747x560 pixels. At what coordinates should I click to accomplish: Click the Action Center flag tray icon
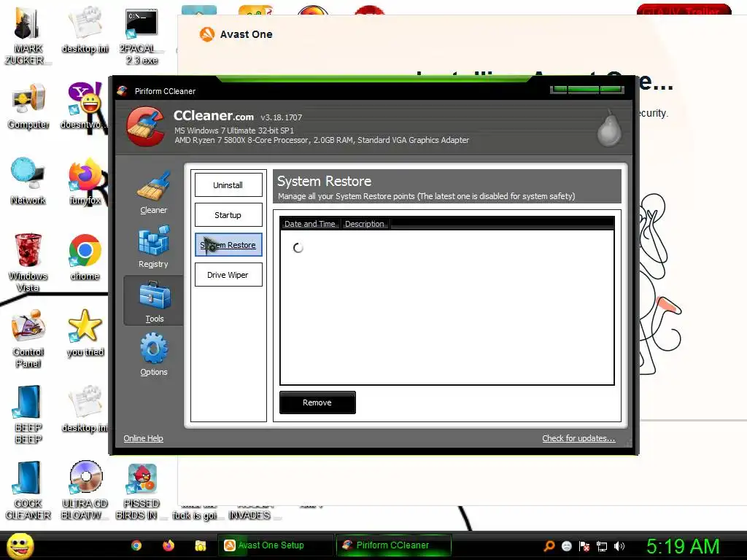pyautogui.click(x=584, y=546)
